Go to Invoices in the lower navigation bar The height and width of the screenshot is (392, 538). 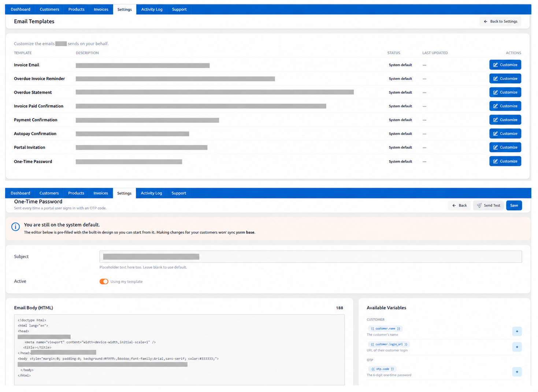point(101,193)
